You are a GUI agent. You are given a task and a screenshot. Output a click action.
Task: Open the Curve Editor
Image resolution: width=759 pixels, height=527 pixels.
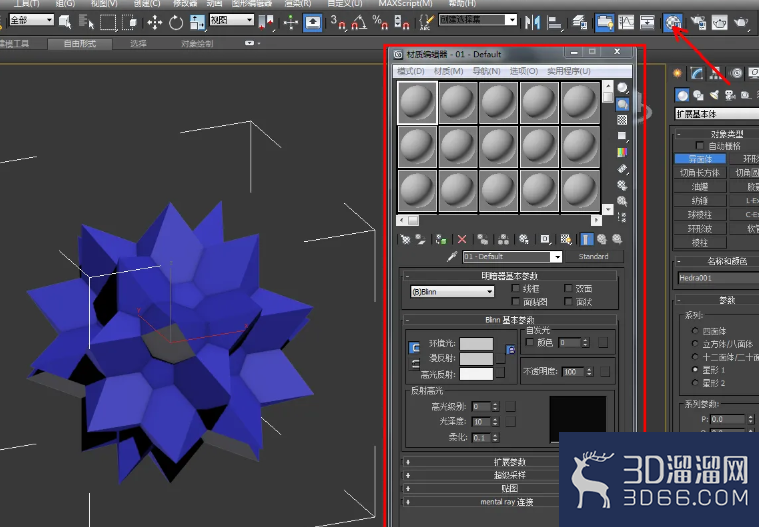(626, 22)
